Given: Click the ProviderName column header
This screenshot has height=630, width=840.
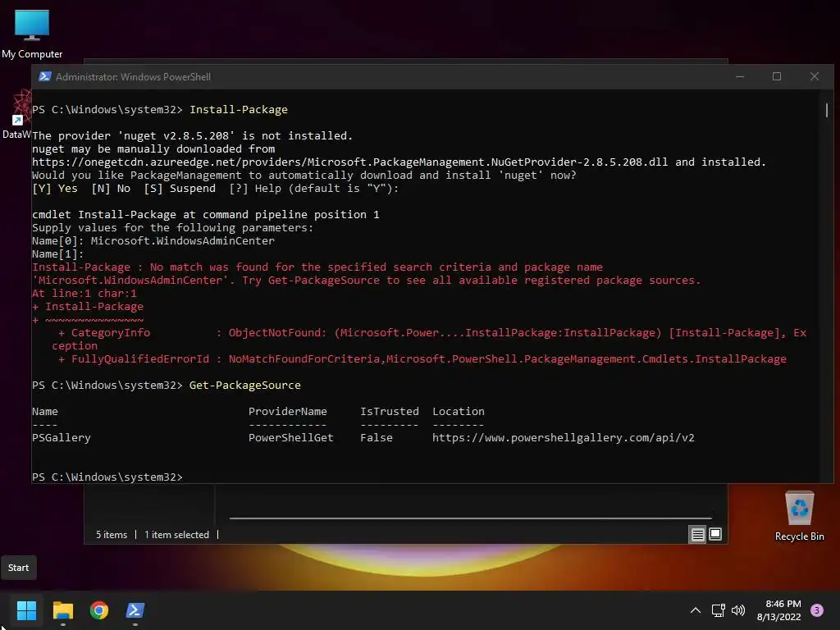Looking at the screenshot, I should click(287, 412).
